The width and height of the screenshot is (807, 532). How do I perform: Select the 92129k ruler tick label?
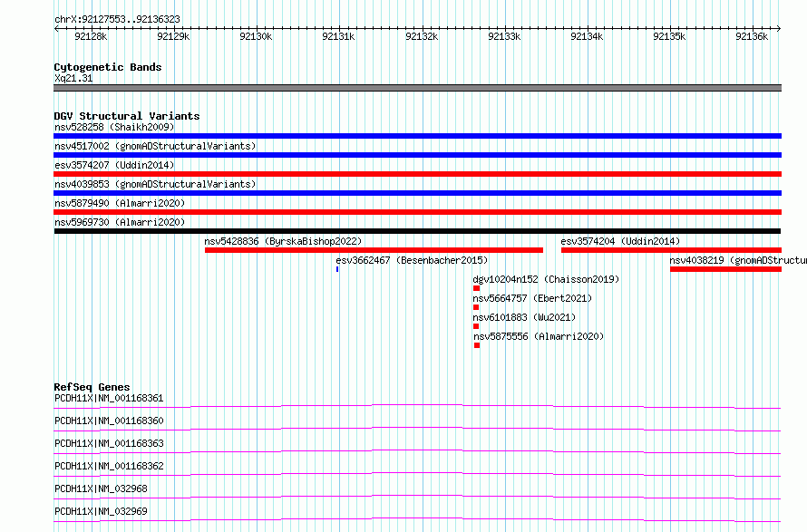tap(173, 36)
